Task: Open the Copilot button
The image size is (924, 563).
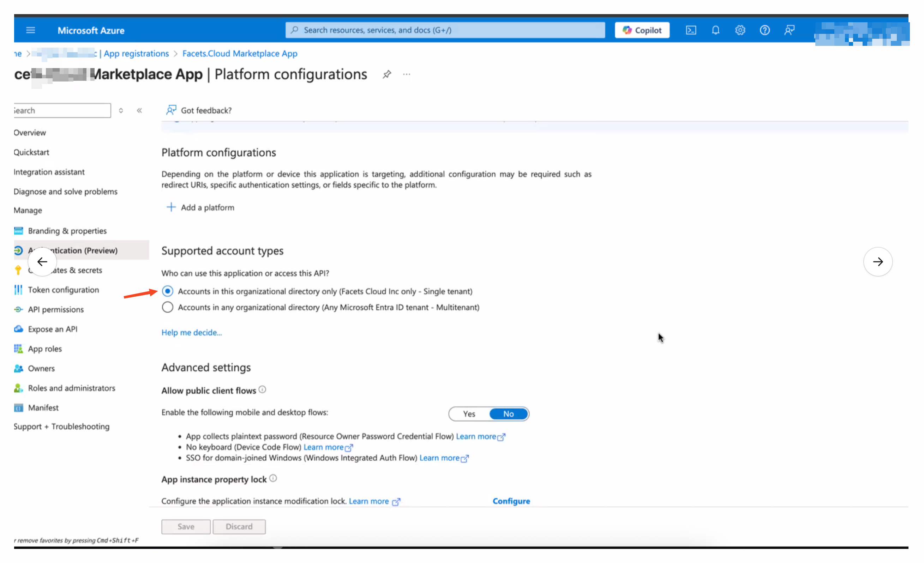Action: (x=642, y=30)
